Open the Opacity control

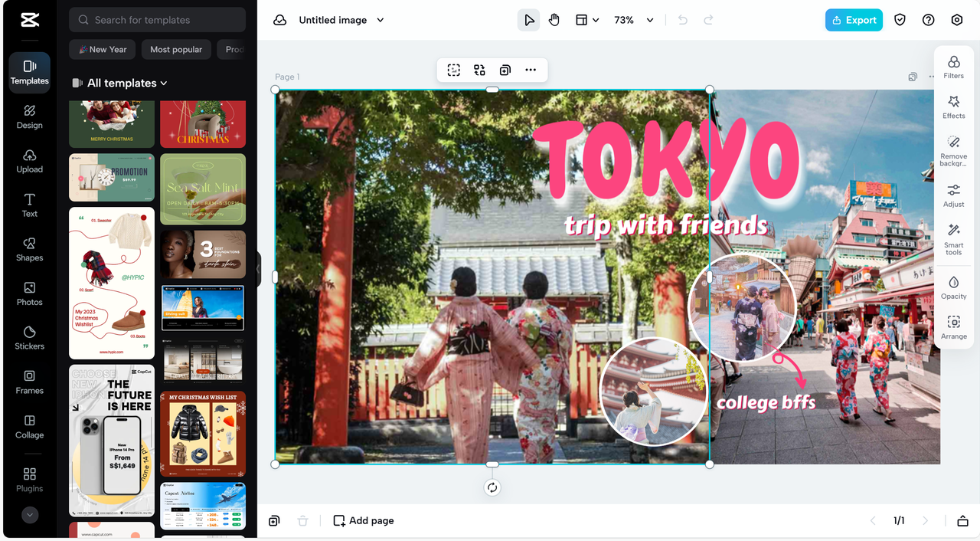point(953,287)
